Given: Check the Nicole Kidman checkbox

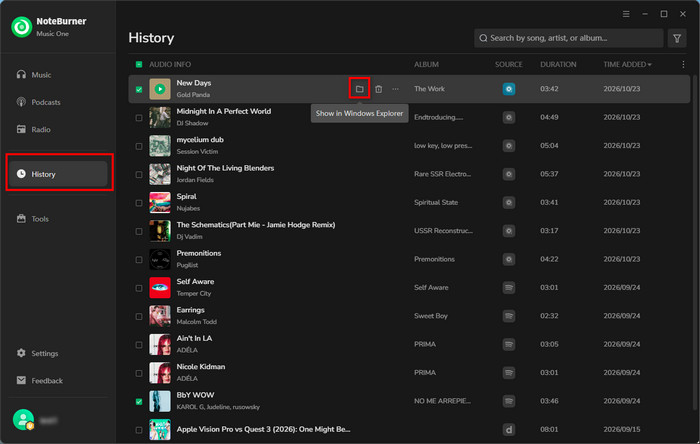Looking at the screenshot, I should [x=139, y=373].
